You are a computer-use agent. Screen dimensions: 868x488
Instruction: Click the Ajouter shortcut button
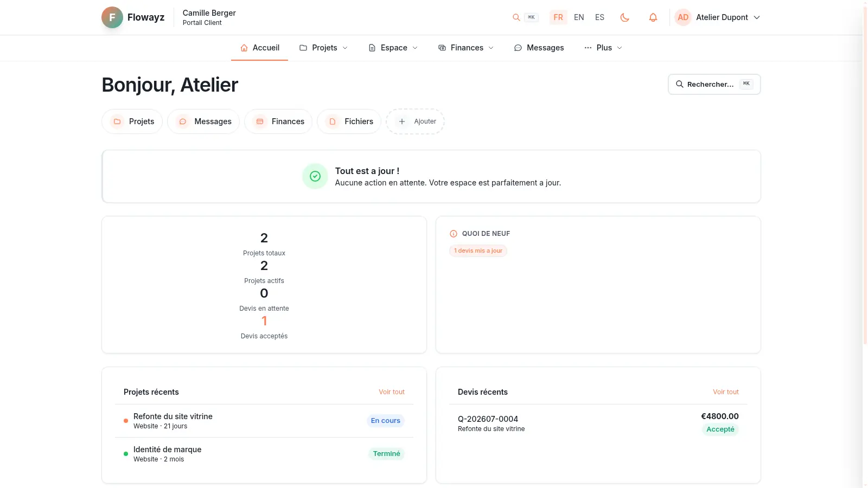coord(416,121)
